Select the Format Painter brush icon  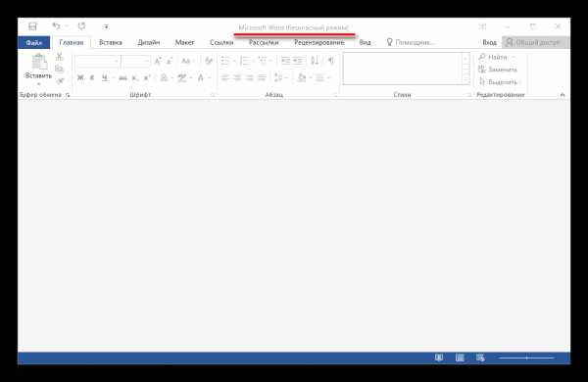(x=59, y=81)
